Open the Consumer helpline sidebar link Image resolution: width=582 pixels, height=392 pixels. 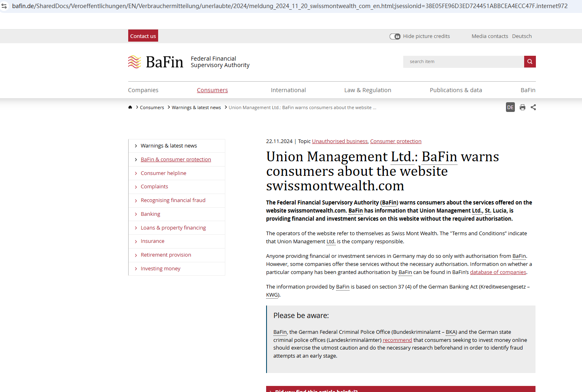[x=163, y=173]
